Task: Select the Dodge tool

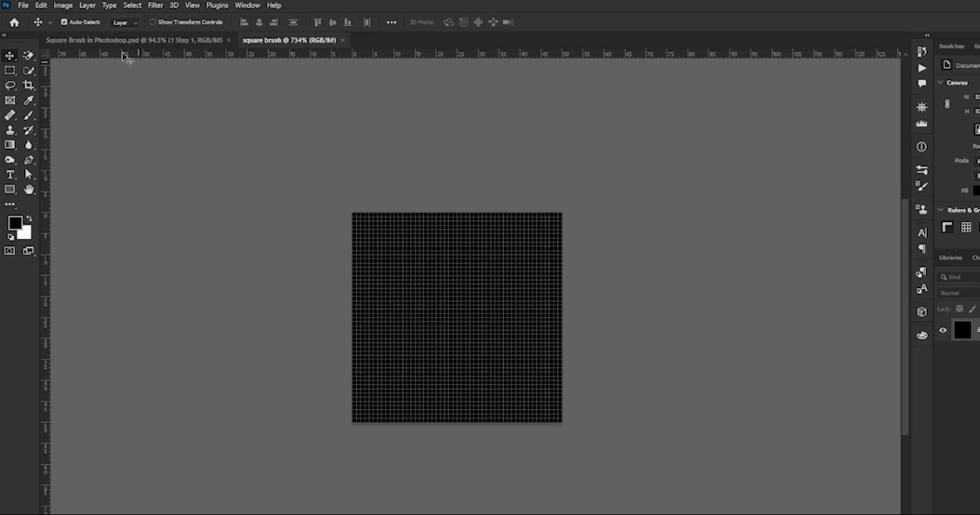Action: tap(10, 160)
